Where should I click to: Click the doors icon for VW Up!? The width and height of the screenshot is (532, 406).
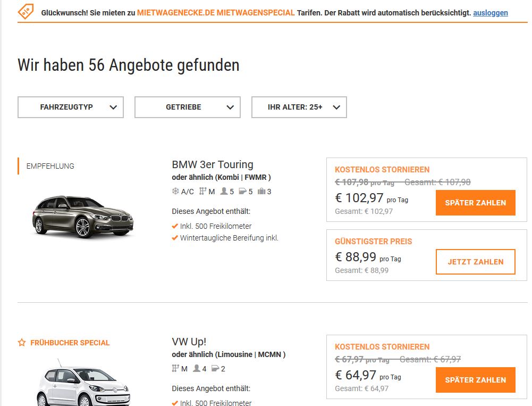(215, 368)
